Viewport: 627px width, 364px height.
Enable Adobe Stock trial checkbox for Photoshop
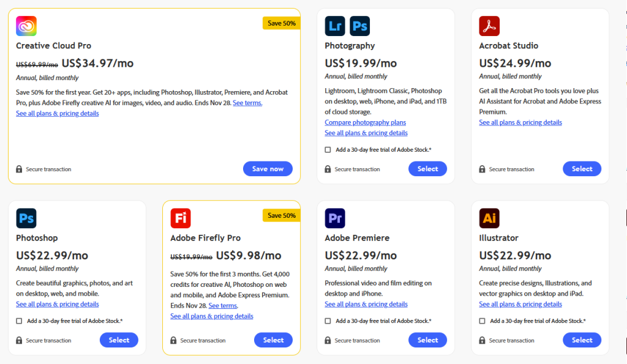19,321
